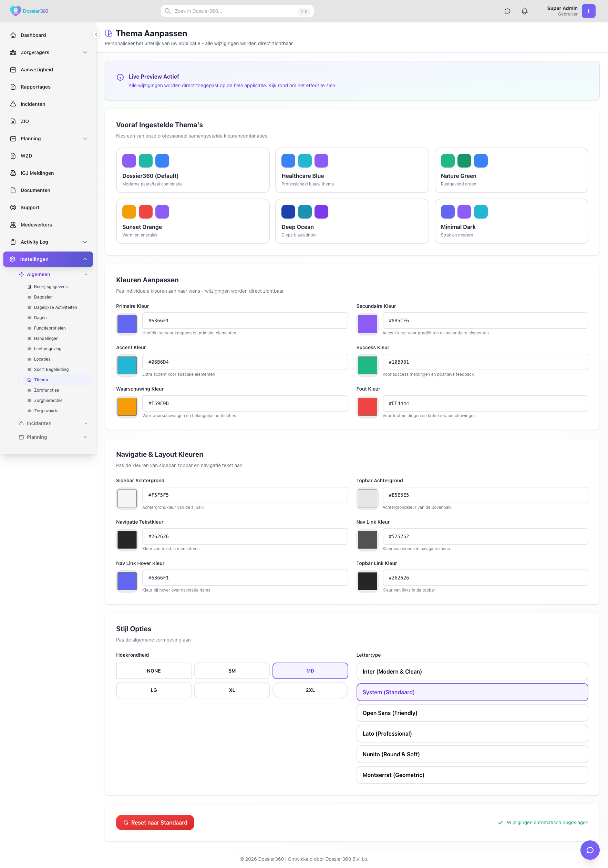The height and width of the screenshot is (868, 608).
Task: Collapse the sidebar with arrow button
Action: coord(96,35)
